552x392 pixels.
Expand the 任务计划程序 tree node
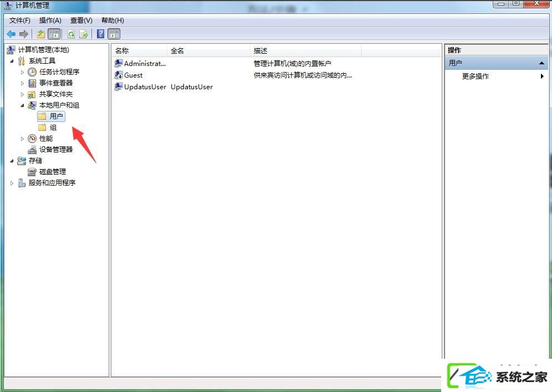[x=22, y=72]
